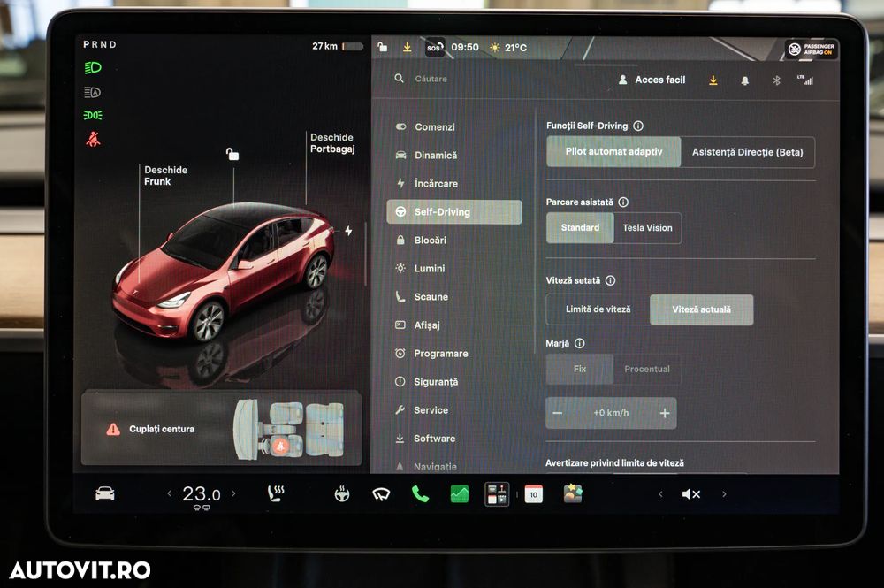Open info for Viteză setată

click(610, 280)
